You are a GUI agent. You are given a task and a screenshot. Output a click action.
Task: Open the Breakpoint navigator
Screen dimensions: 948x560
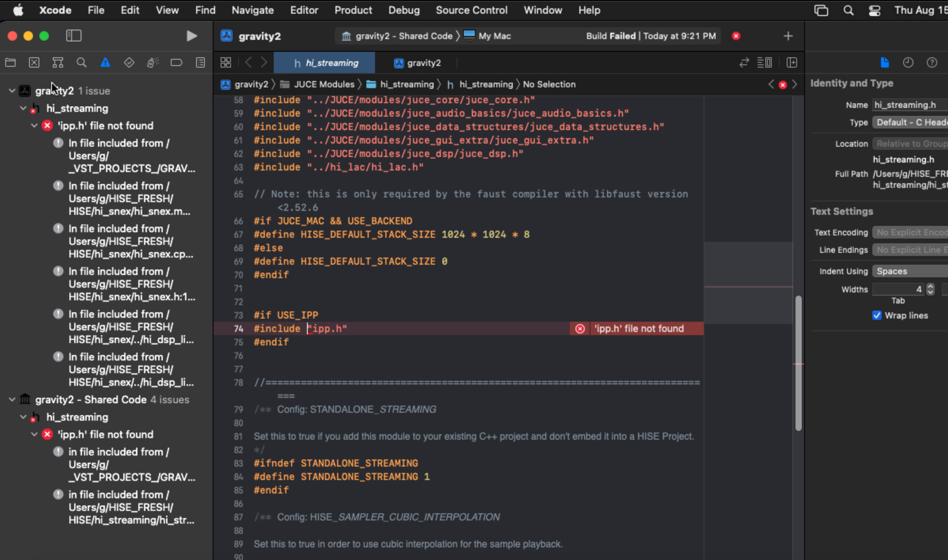pyautogui.click(x=176, y=63)
